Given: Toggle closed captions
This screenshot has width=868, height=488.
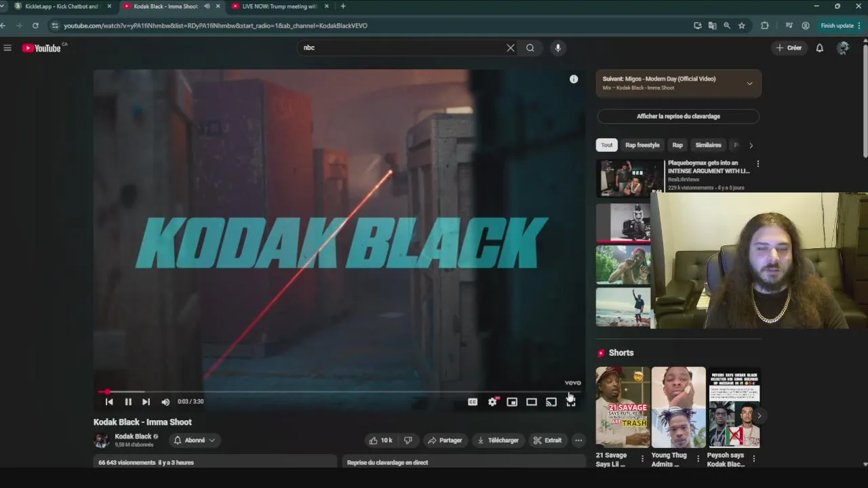Looking at the screenshot, I should [x=473, y=402].
